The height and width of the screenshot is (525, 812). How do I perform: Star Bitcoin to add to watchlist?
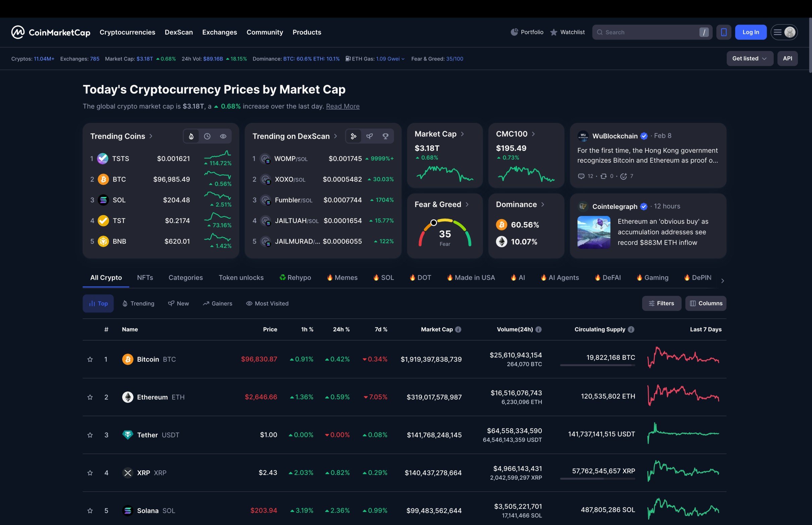pos(90,359)
